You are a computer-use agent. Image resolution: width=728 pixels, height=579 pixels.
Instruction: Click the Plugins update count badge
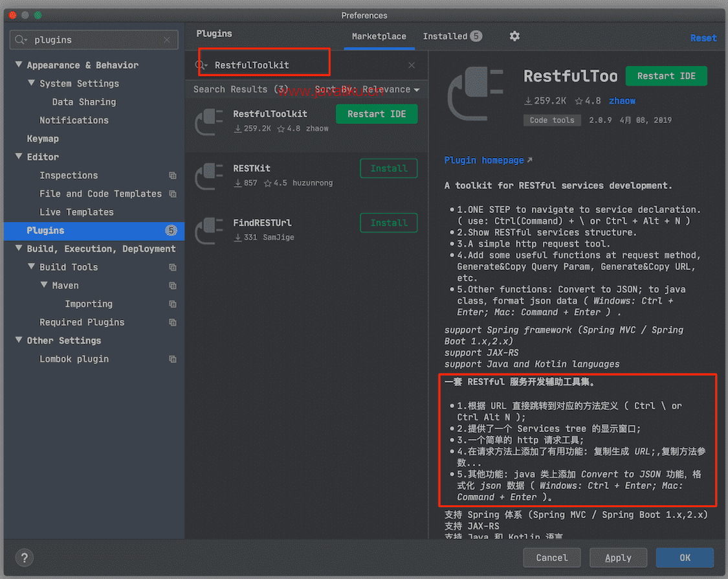[171, 231]
